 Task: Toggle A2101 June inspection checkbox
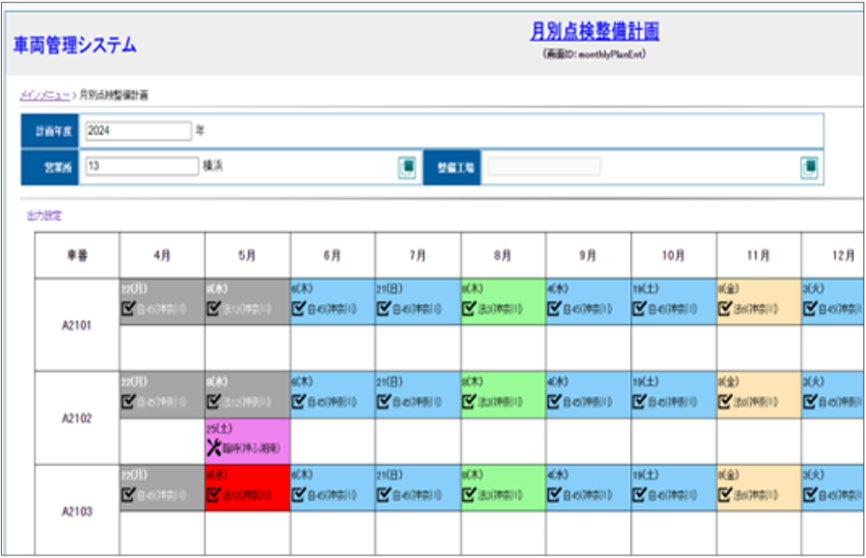tap(299, 308)
